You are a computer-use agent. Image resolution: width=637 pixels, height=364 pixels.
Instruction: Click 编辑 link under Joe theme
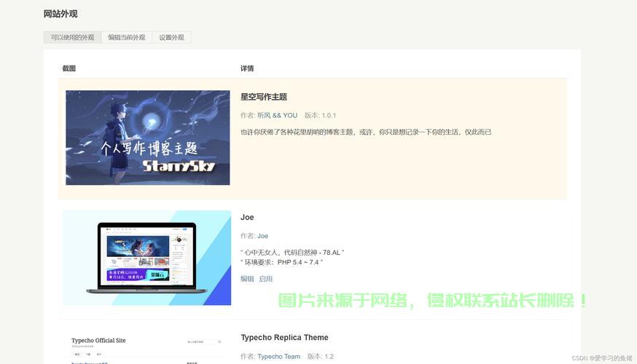(x=247, y=279)
